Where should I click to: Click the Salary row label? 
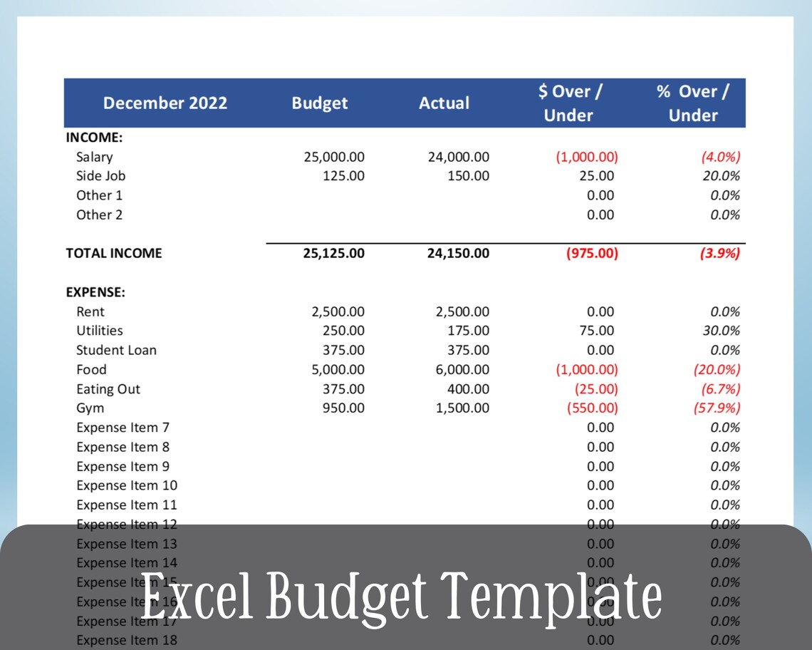tap(94, 157)
